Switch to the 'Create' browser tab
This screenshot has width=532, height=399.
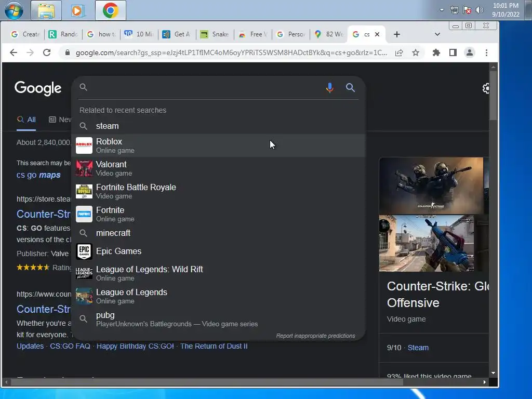pos(25,34)
